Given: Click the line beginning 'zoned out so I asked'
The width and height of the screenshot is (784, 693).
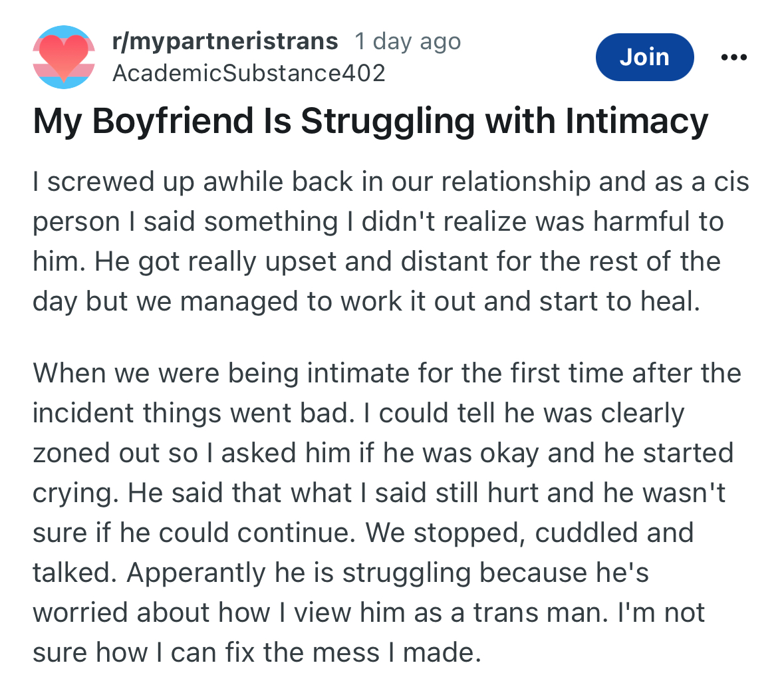Looking at the screenshot, I should [x=383, y=454].
